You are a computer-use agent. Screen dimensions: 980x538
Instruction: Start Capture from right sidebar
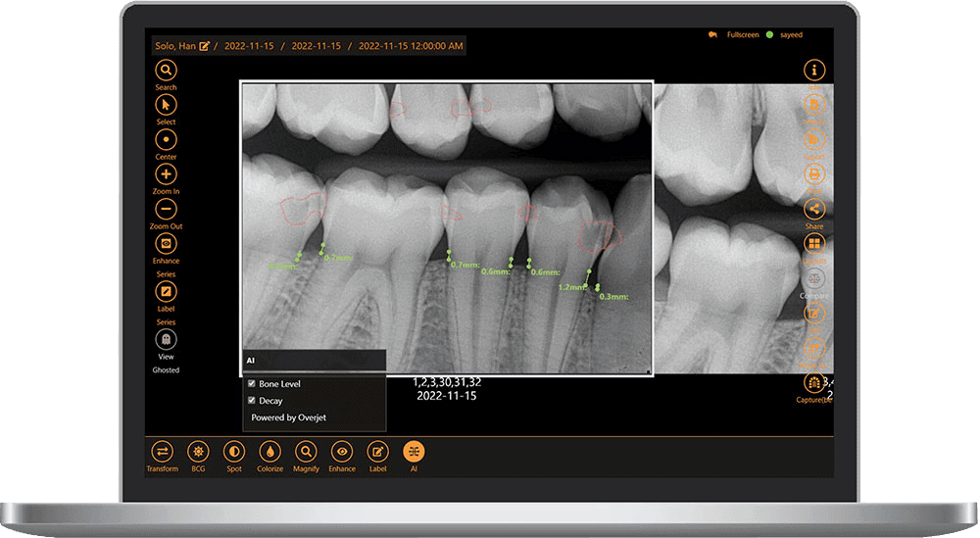(x=813, y=382)
